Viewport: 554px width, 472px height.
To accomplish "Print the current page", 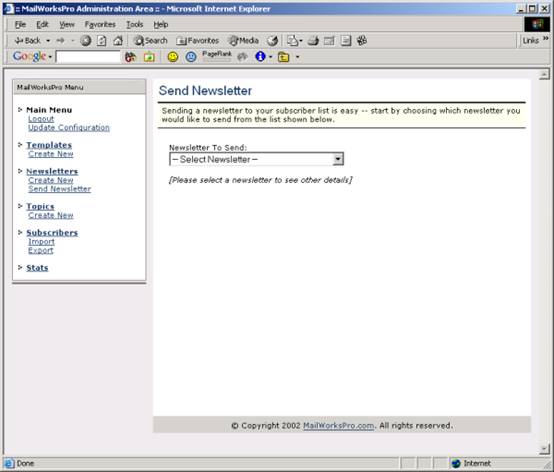I will point(313,41).
